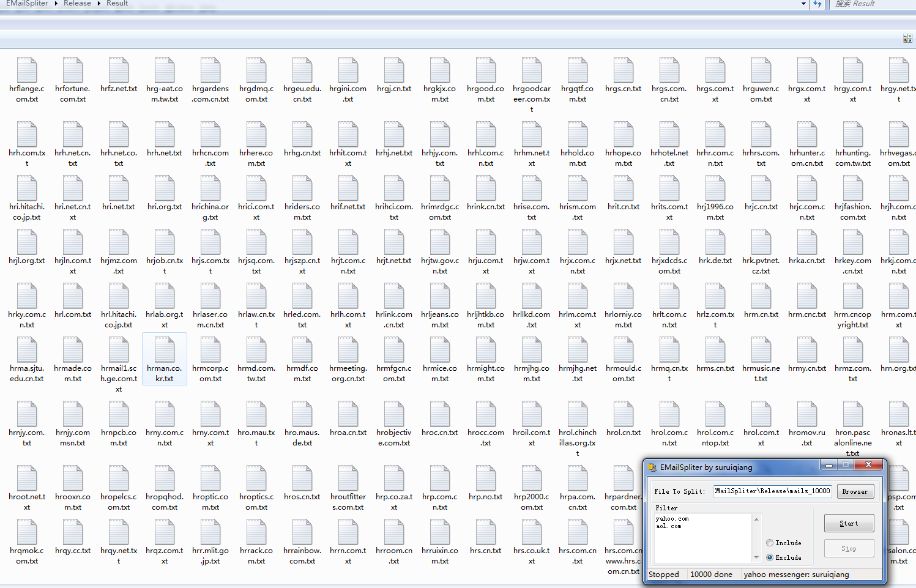
Task: Click the "Stopped" status bar text
Action: (x=664, y=575)
